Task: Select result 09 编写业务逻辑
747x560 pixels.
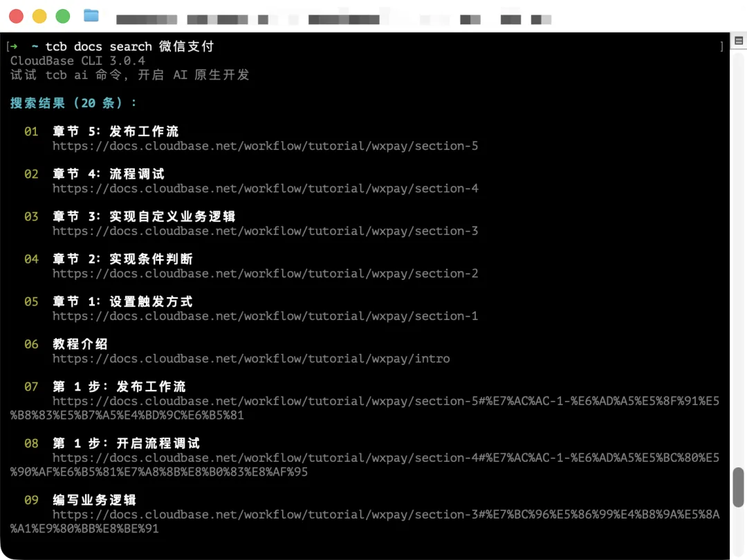Action: (x=97, y=500)
